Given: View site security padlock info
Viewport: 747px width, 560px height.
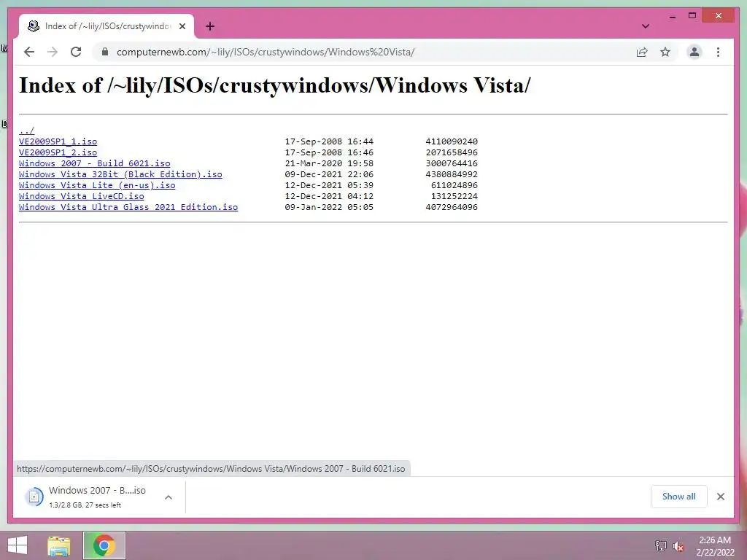Looking at the screenshot, I should click(x=105, y=52).
